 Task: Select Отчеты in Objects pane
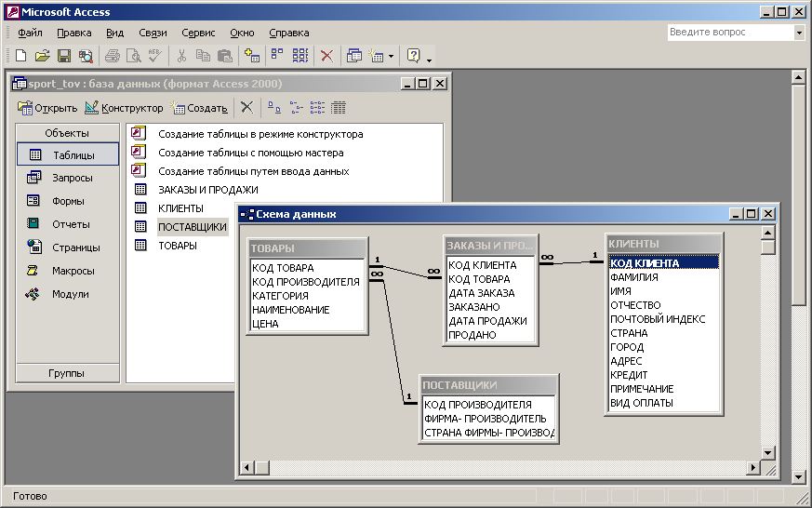click(68, 224)
